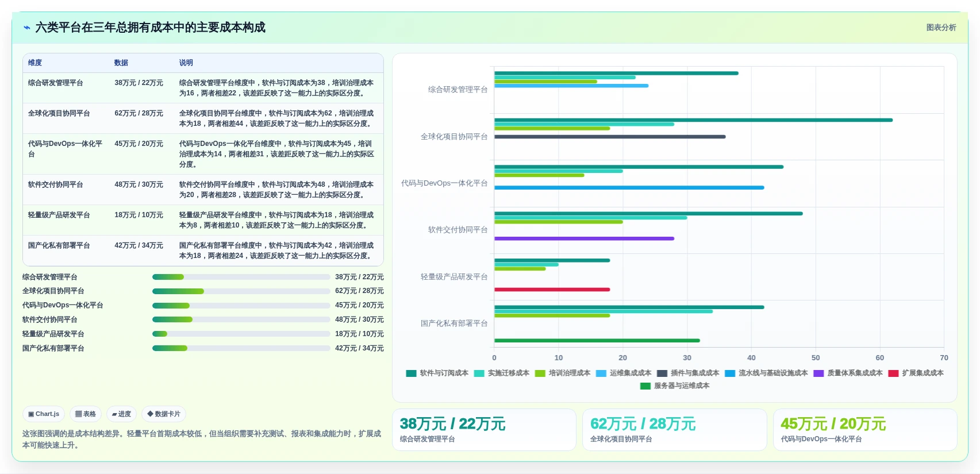Viewport: 980px width, 474px height.
Task: Click the 国产化私有部署平台 chart axis label
Action: 454,323
